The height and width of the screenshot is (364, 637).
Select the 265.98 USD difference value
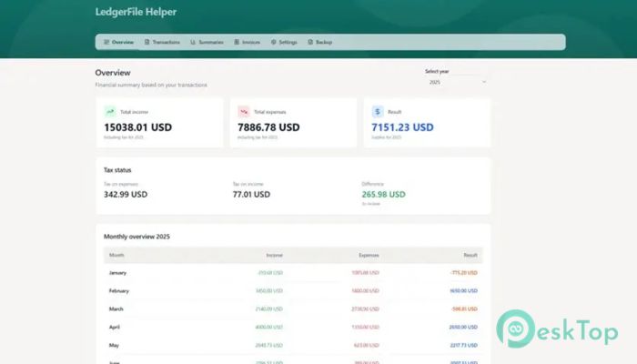pos(383,195)
